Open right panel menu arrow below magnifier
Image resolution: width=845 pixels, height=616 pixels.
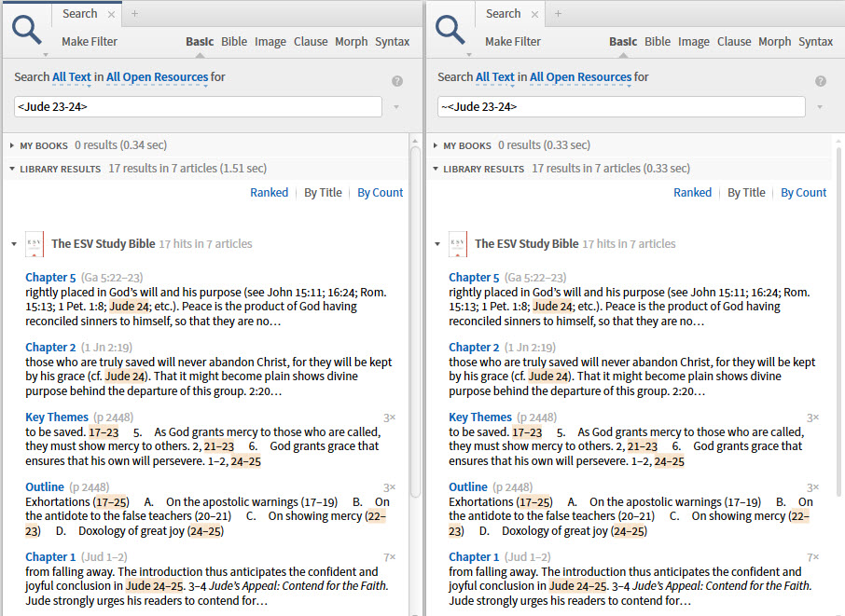click(x=469, y=54)
